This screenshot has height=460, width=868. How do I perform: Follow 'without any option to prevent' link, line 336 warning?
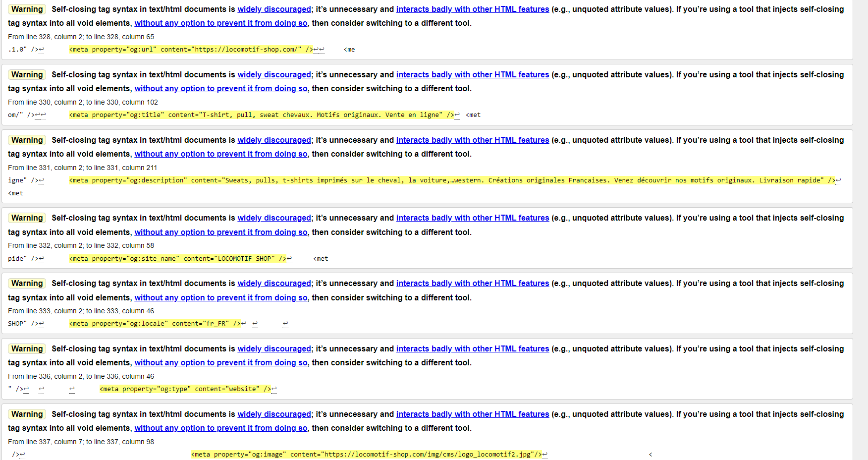coord(221,363)
